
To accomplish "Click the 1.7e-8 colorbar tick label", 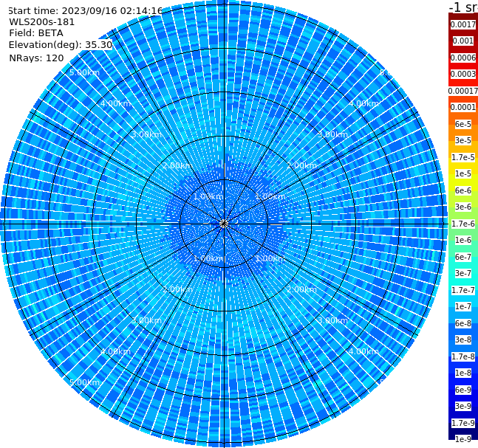I will tap(463, 356).
